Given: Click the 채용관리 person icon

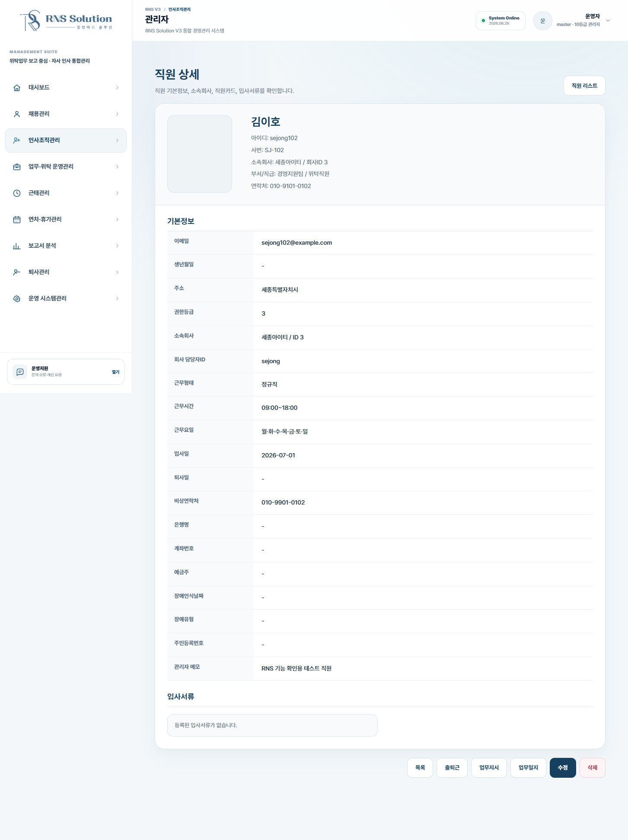Looking at the screenshot, I should pyautogui.click(x=17, y=114).
